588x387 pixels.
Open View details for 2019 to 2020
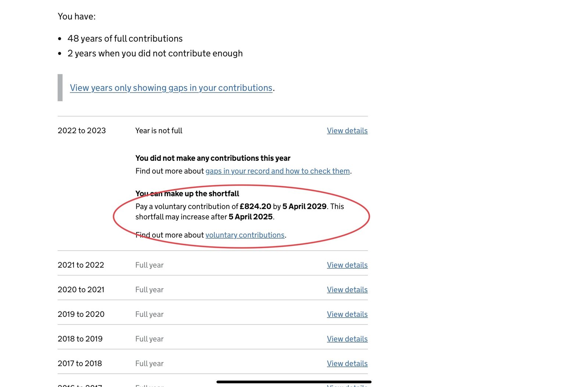[x=347, y=314]
